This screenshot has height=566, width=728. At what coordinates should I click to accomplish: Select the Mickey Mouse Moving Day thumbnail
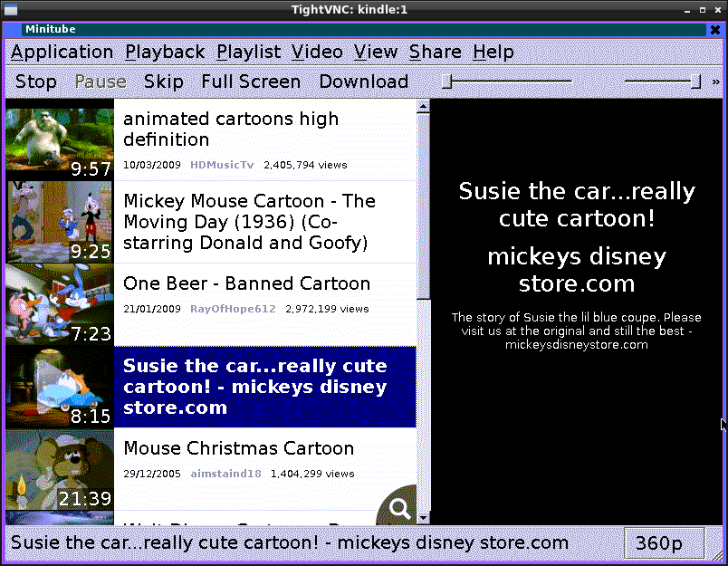click(x=60, y=222)
